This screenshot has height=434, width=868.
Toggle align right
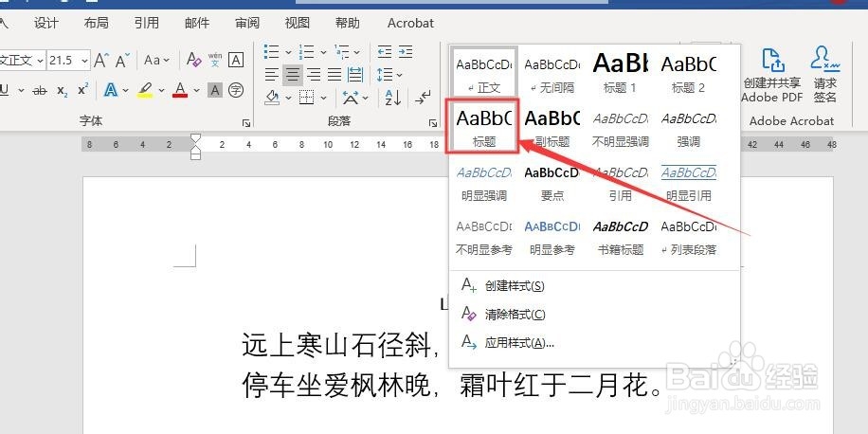314,74
